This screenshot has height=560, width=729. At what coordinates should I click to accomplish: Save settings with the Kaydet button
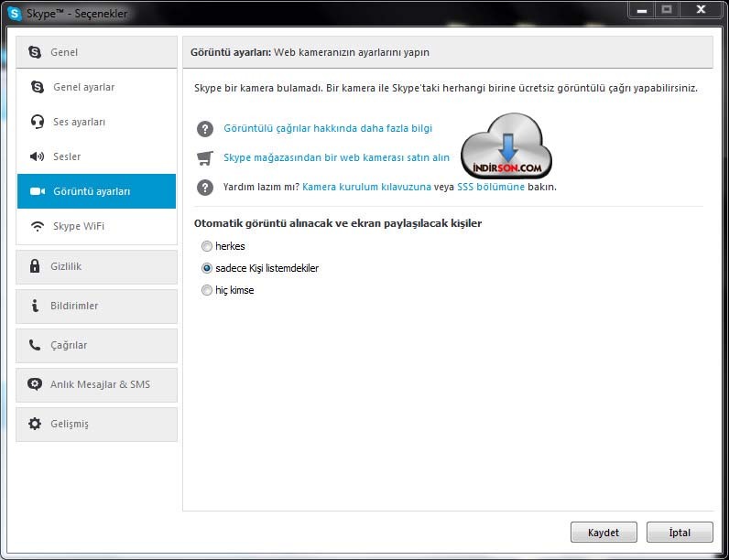(604, 533)
